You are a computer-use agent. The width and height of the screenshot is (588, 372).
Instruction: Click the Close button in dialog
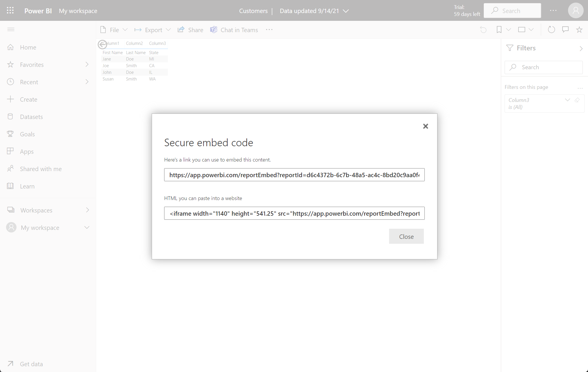406,237
